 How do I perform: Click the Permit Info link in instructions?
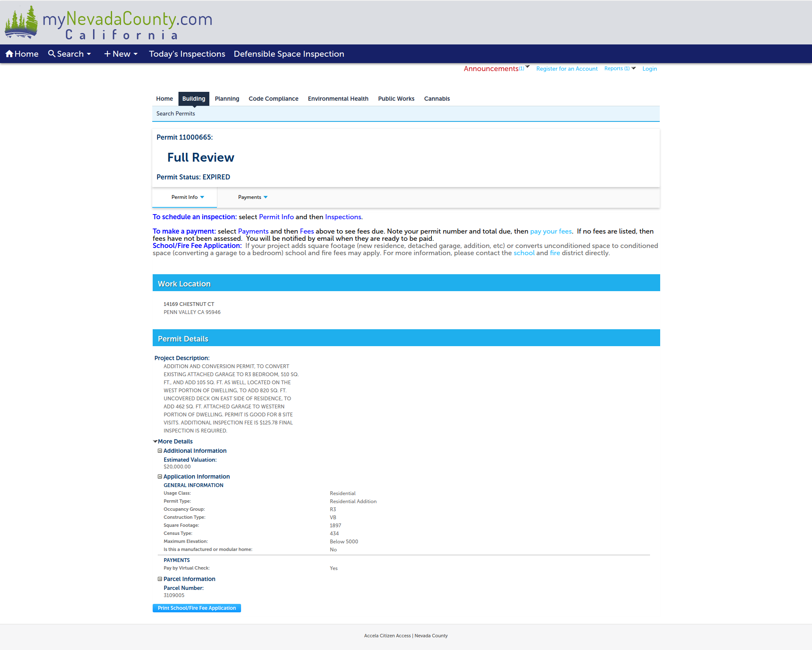point(276,217)
